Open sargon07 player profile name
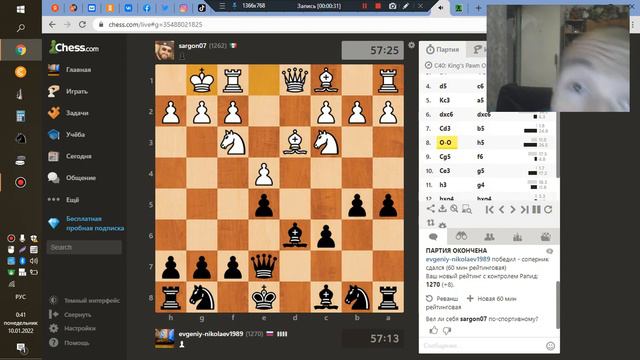 192,46
